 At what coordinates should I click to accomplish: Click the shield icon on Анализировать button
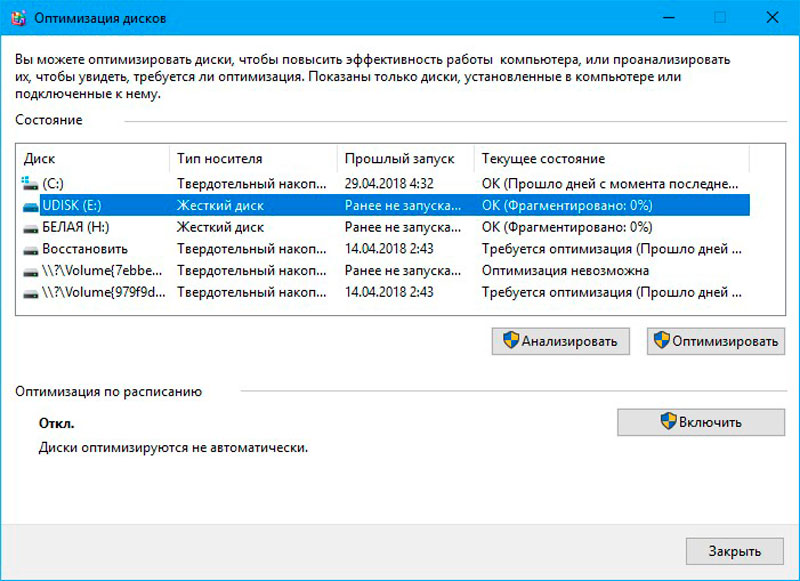(x=510, y=341)
